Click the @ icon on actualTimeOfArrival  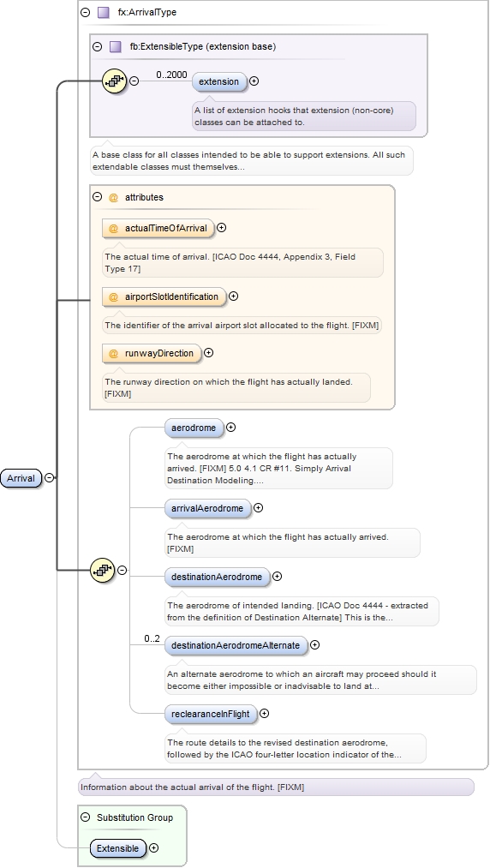click(x=113, y=228)
